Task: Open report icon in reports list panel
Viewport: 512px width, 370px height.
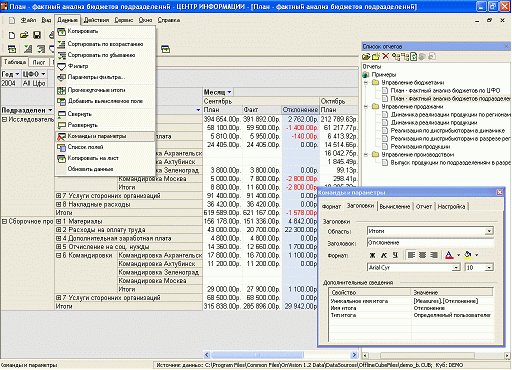Action: pyautogui.click(x=366, y=57)
